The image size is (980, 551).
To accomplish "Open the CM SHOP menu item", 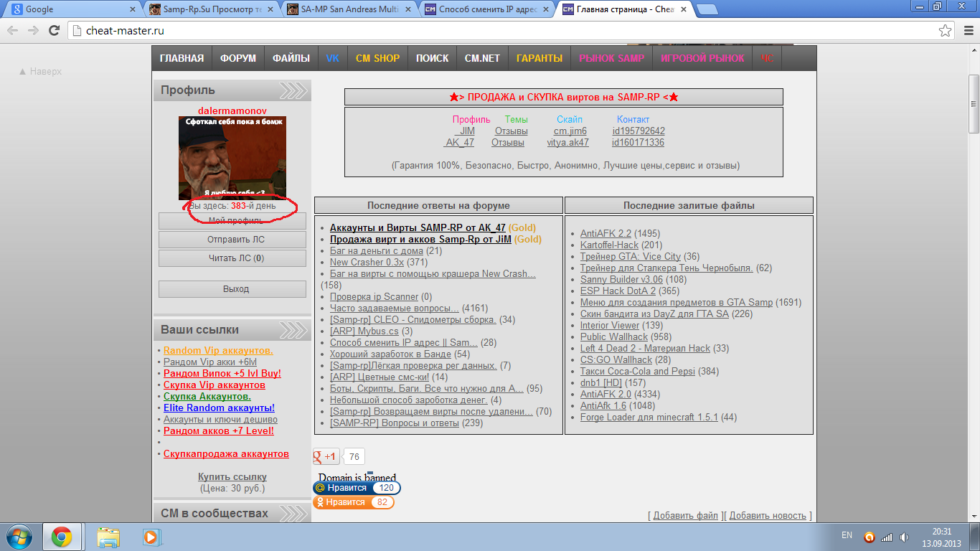I will [378, 58].
